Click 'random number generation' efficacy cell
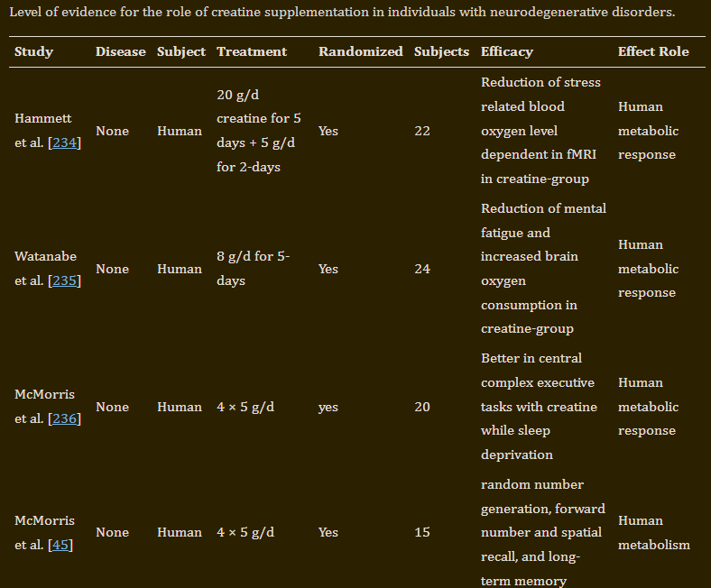The width and height of the screenshot is (711, 588). point(543,533)
